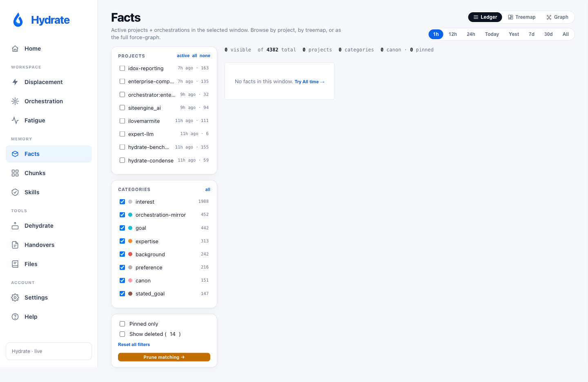
Task: Click the Dehydrate tray icon
Action: click(15, 226)
